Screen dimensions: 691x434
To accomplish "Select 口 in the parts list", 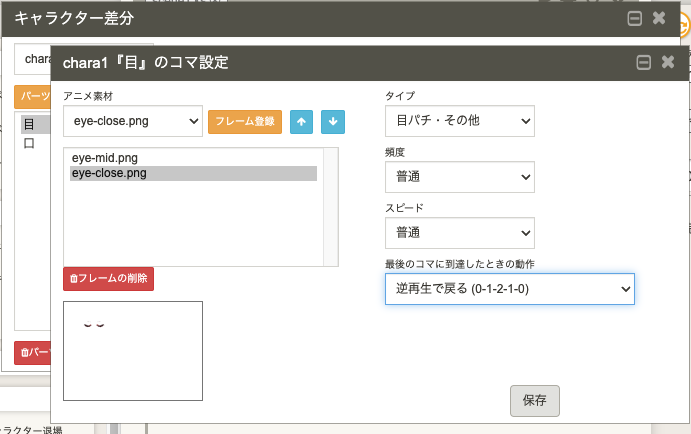I will point(30,143).
